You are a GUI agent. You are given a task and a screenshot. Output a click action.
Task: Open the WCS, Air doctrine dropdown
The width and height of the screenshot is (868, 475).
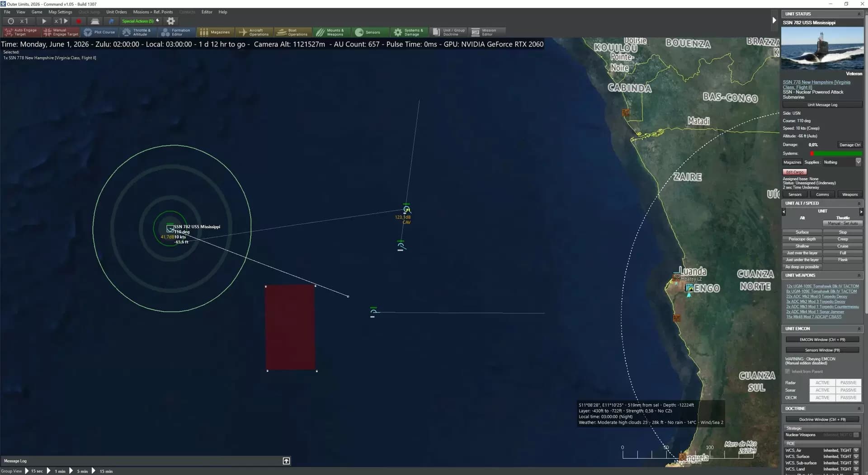[x=856, y=450]
